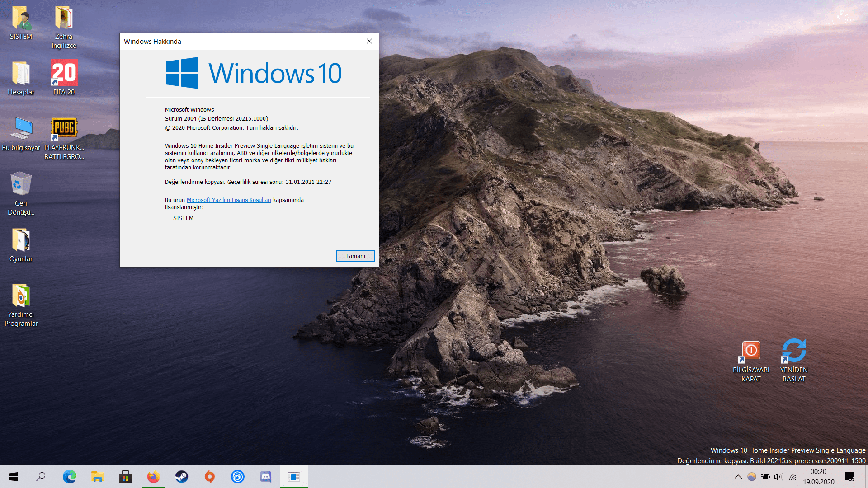The image size is (868, 488).
Task: Launch Firefox from the taskbar
Action: (x=154, y=477)
